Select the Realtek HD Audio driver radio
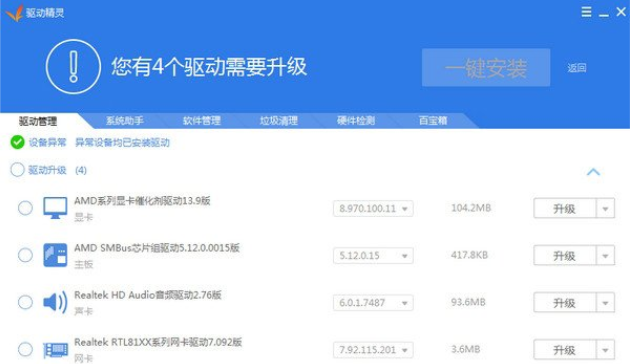631x364 pixels. coord(25,302)
